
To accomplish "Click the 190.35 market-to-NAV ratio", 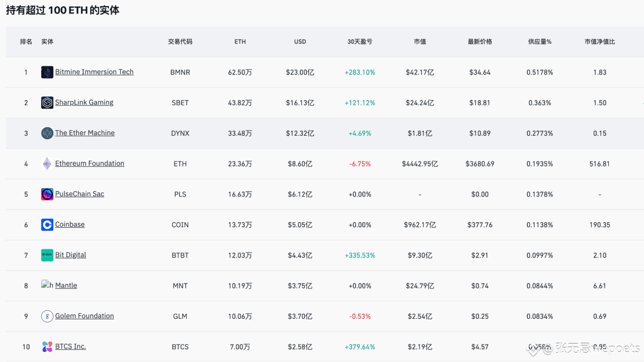I will point(600,225).
